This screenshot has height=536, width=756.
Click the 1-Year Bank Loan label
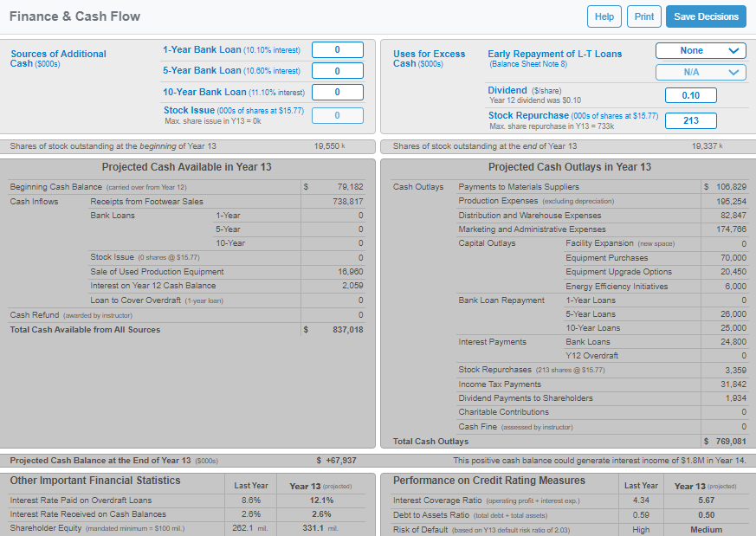(202, 49)
